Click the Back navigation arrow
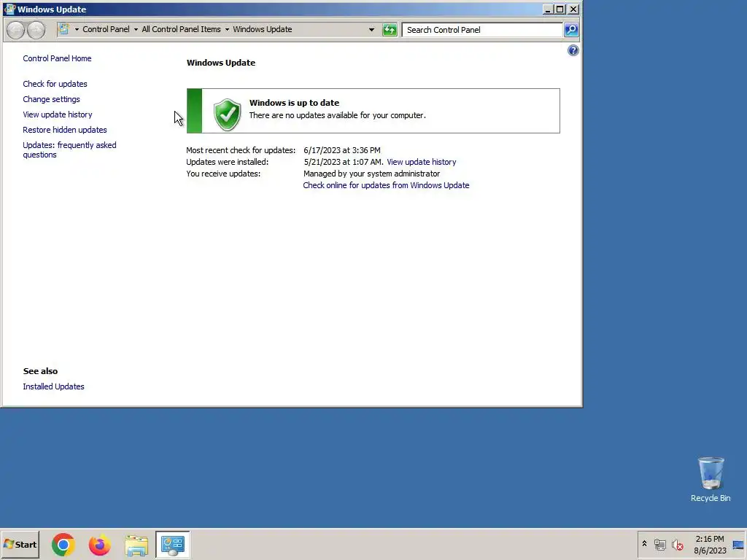The width and height of the screenshot is (747, 560). click(x=16, y=30)
